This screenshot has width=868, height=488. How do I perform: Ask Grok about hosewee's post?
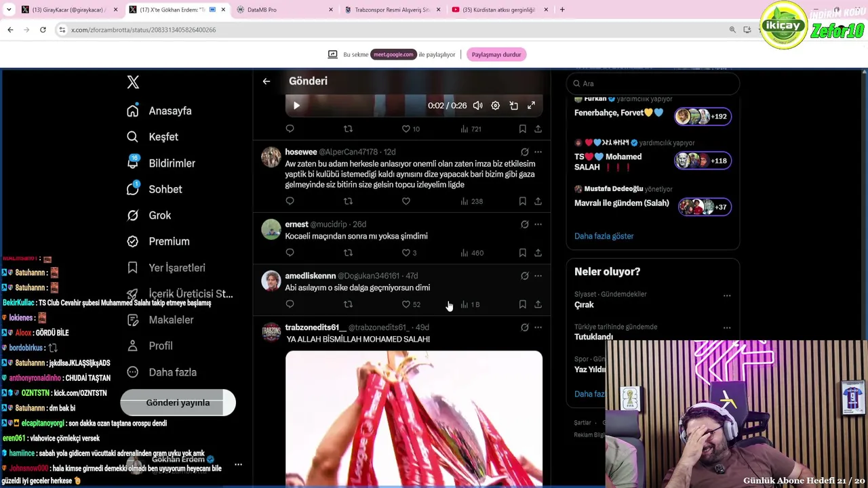click(x=524, y=152)
